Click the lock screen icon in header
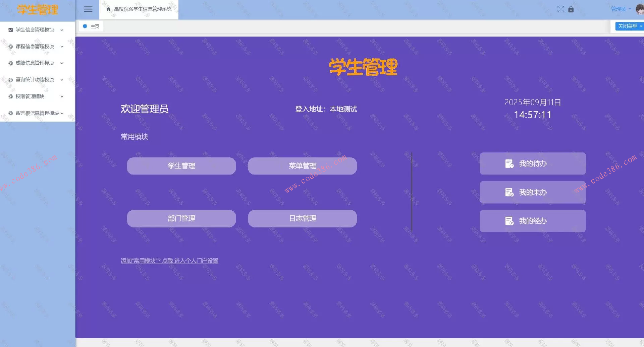Image resolution: width=644 pixels, height=347 pixels. (571, 9)
